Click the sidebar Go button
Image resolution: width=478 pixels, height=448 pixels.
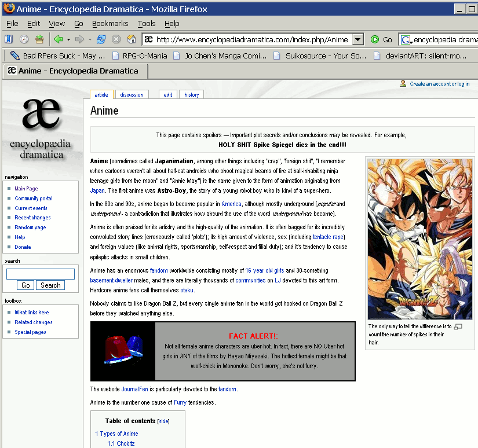(x=25, y=285)
